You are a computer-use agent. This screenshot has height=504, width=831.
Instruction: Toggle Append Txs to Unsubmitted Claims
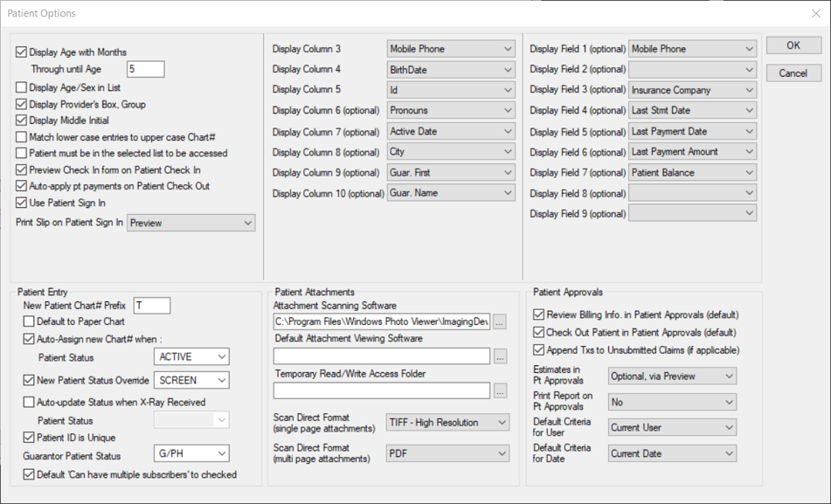(539, 349)
